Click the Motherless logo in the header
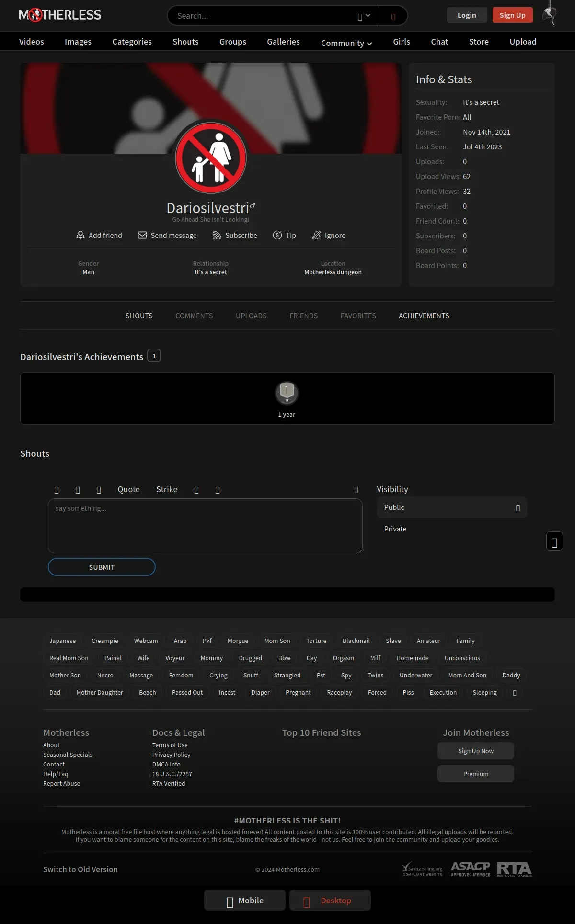575x924 pixels. [x=60, y=15]
